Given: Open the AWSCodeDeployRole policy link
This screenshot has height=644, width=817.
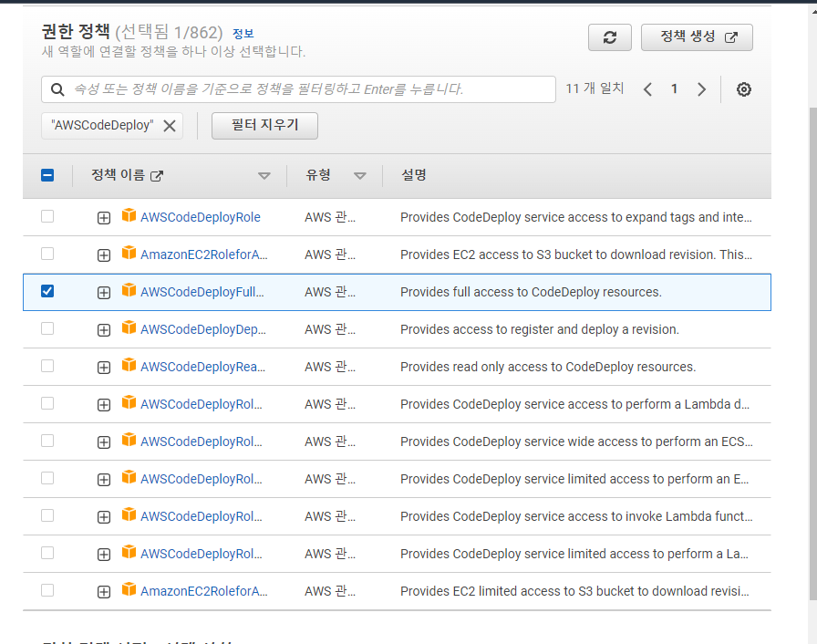Looking at the screenshot, I should (x=200, y=217).
